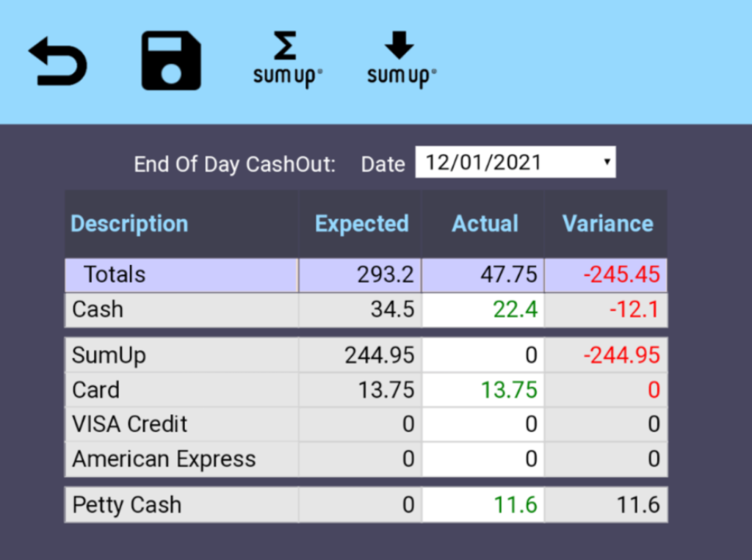This screenshot has width=752, height=560.
Task: Edit the SumUp actual amount field
Action: coord(483,356)
